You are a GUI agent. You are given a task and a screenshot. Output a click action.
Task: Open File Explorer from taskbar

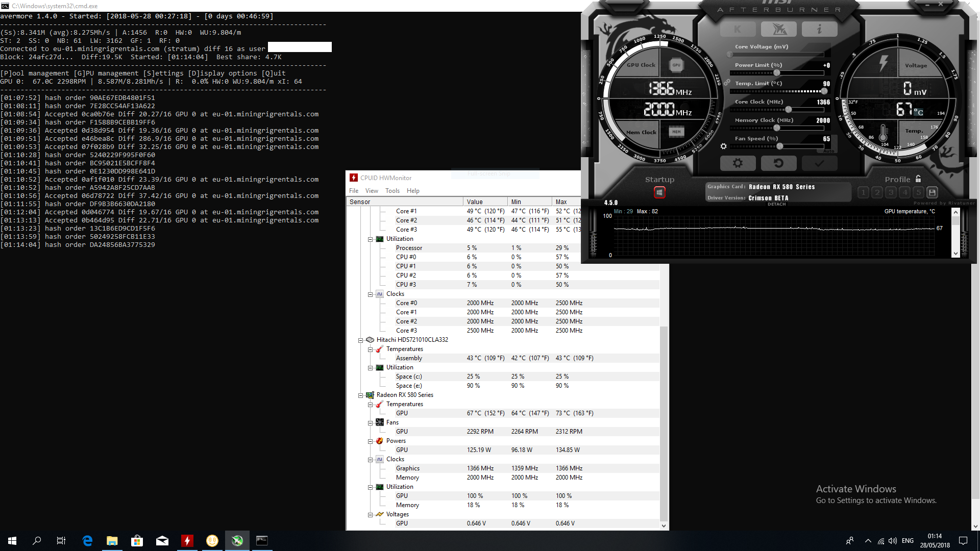112,541
